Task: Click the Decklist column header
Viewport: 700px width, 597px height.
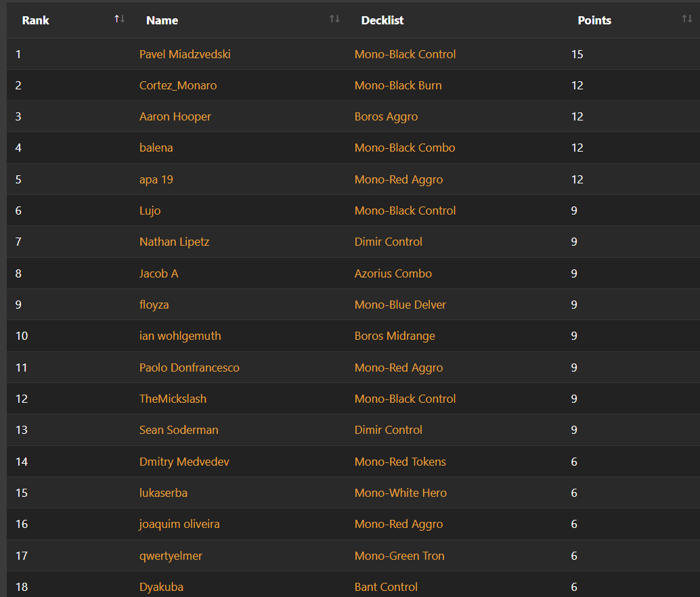Action: tap(382, 20)
